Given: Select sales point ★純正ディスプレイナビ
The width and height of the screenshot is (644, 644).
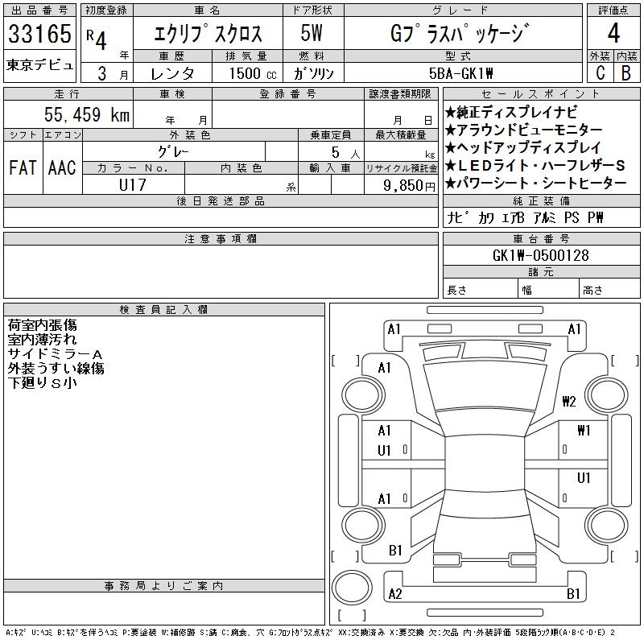Looking at the screenshot, I should click(x=511, y=112).
